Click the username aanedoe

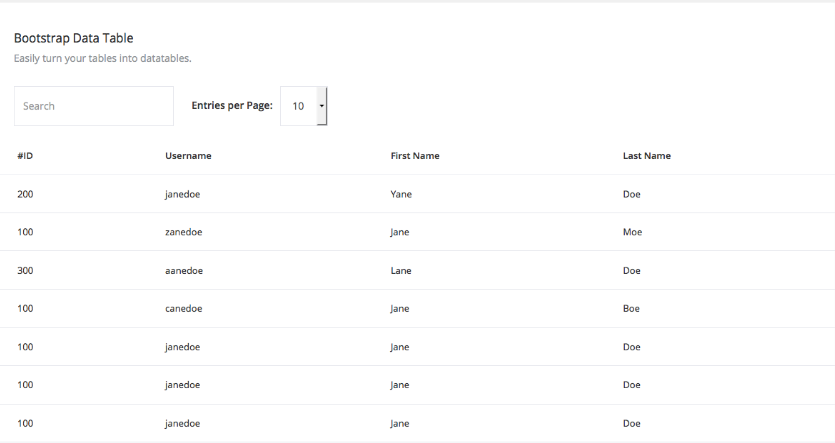click(x=184, y=270)
